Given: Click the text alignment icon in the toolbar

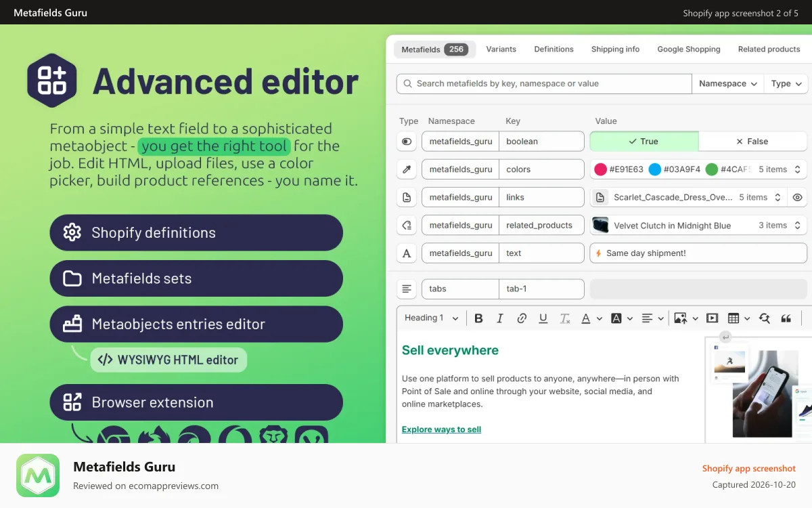Looking at the screenshot, I should pos(647,318).
